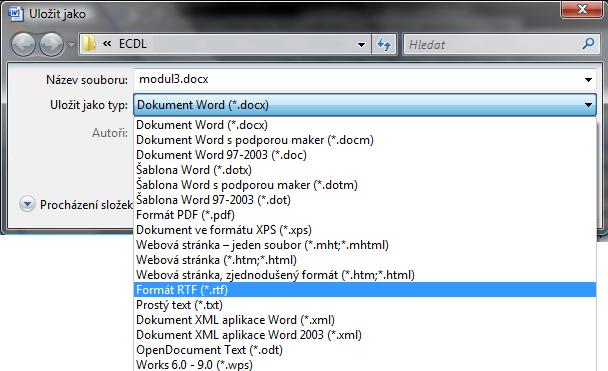Choose Prostý text (*.txt) option
This screenshot has width=608, height=371.
(x=364, y=305)
